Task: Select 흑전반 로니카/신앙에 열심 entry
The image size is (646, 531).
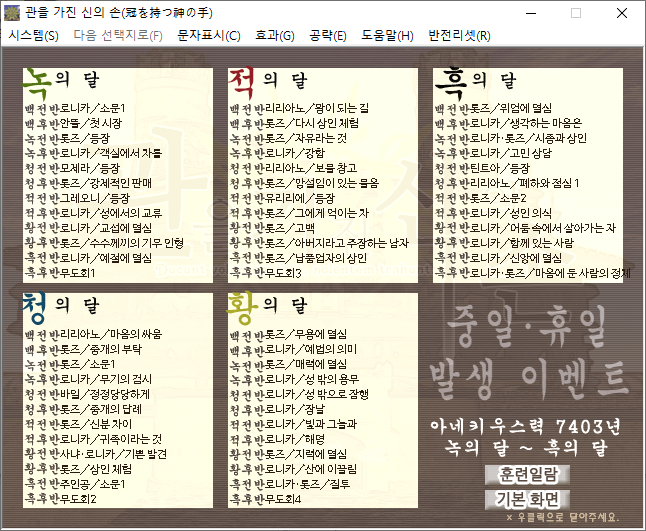Action: coord(499,258)
